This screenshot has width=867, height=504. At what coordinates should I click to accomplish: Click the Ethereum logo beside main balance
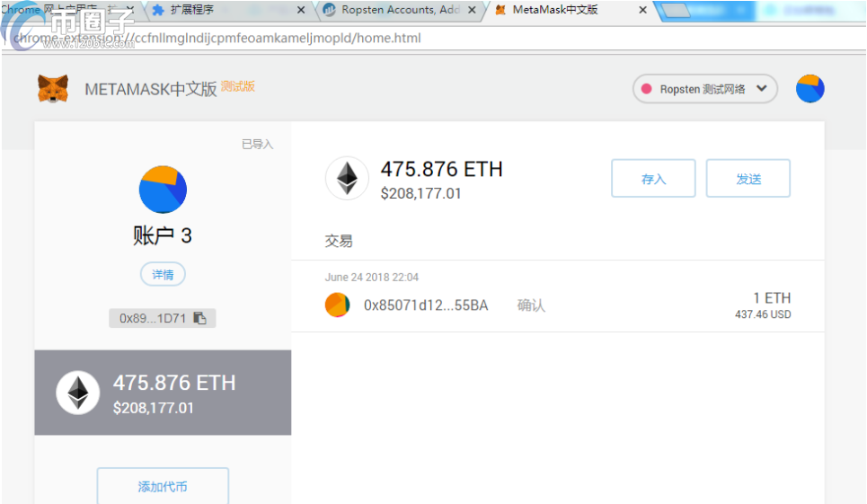[347, 178]
